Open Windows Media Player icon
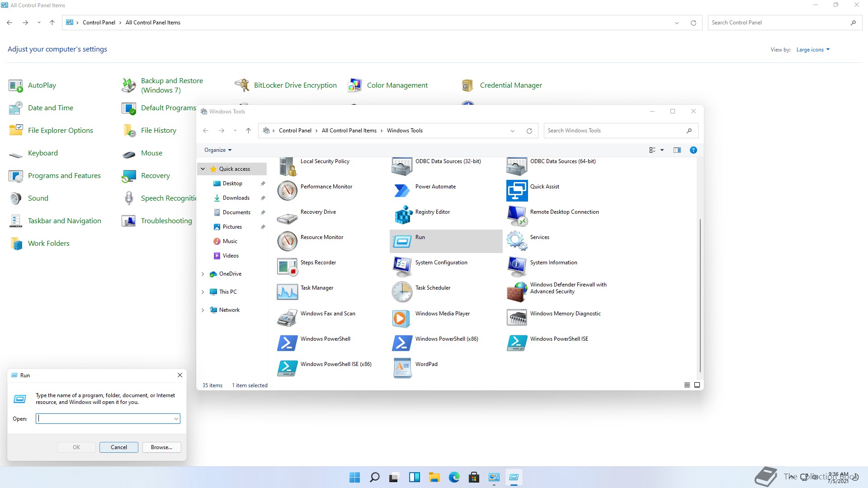 tap(402, 318)
